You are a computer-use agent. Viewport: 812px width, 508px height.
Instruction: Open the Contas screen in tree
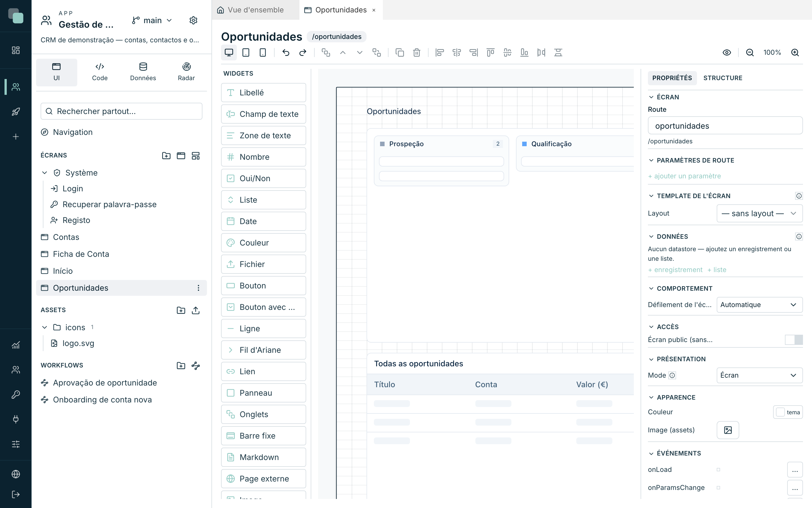coord(122,237)
